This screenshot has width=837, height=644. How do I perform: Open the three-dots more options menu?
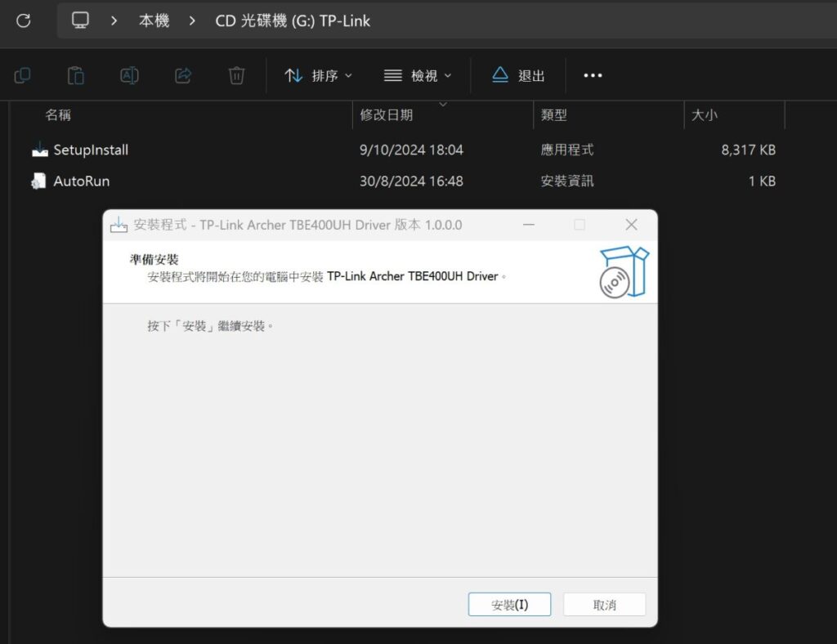tap(593, 75)
